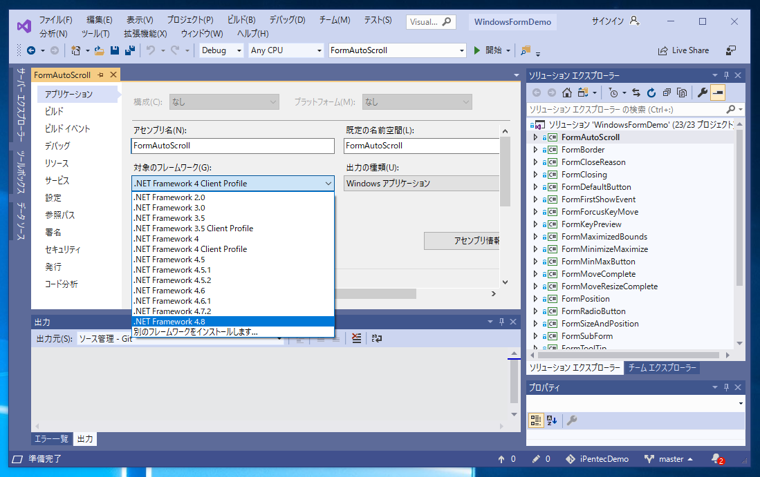Toggle the Categorized view in Properties panel
The width and height of the screenshot is (760, 477).
(x=536, y=420)
